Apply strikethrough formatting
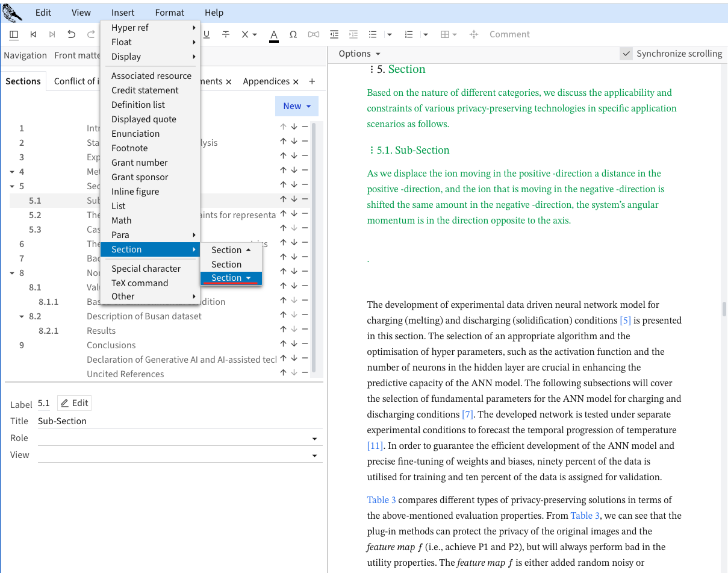 coord(226,34)
